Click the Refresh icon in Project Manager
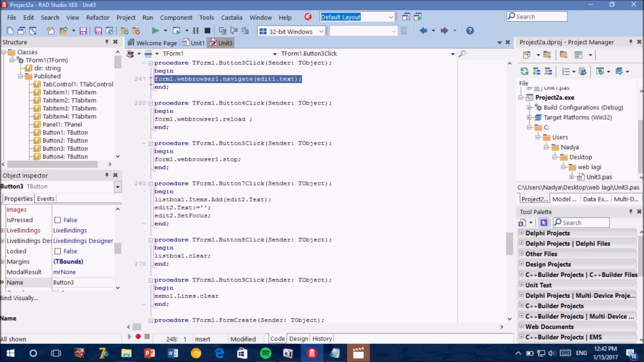The image size is (644, 362). [x=525, y=71]
